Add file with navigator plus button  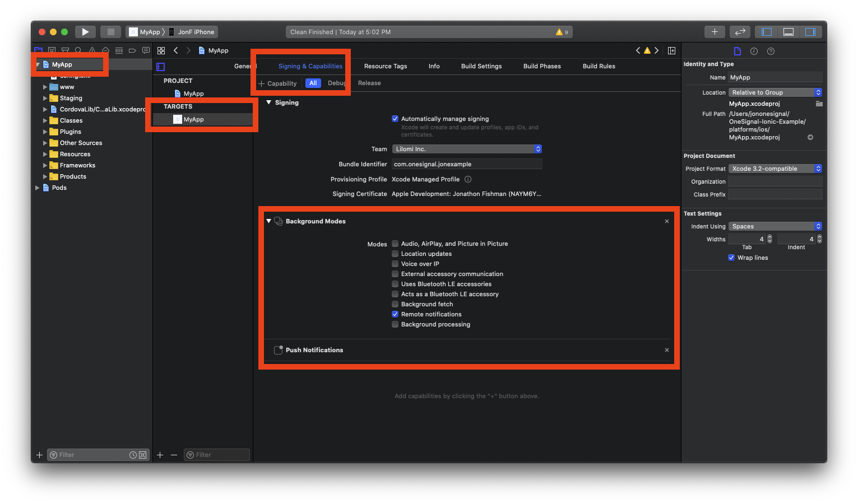tap(39, 455)
